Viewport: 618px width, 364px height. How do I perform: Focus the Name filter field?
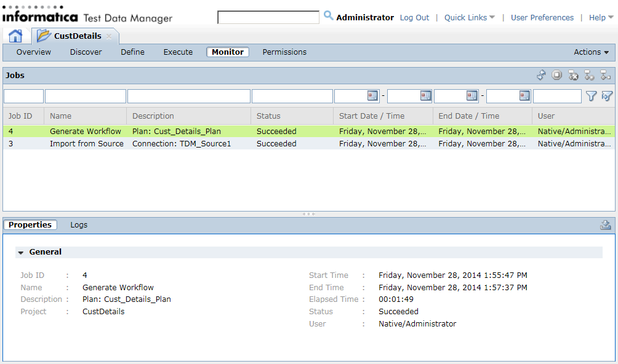(x=86, y=96)
